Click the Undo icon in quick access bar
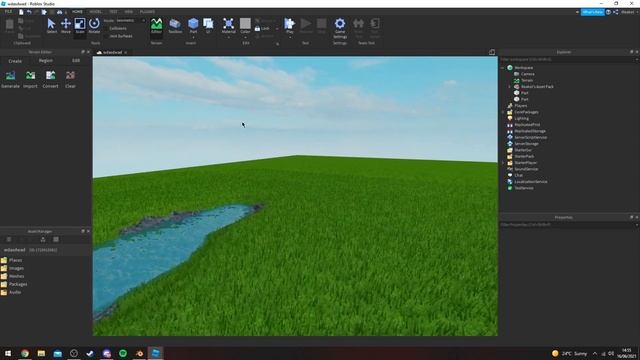 pyautogui.click(x=29, y=12)
